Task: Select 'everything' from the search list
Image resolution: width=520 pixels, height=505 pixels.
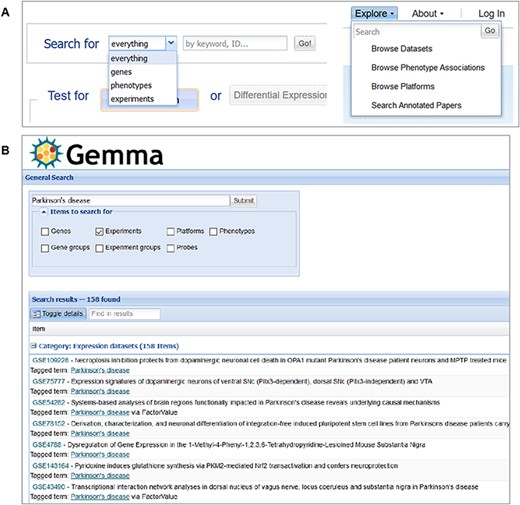Action: click(143, 58)
